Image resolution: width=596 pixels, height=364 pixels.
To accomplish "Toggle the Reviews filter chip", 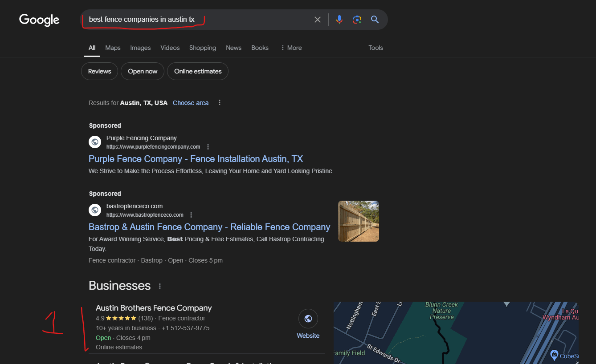I will pyautogui.click(x=99, y=71).
